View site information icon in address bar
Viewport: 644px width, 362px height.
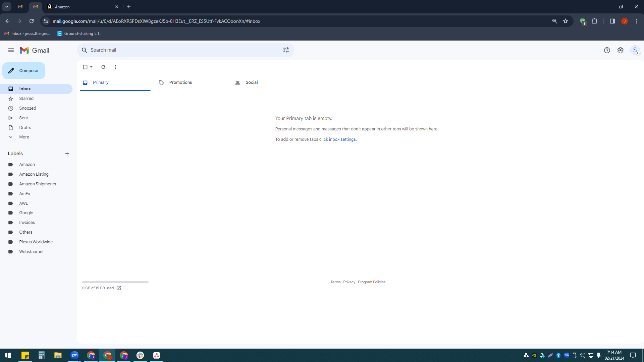coord(46,21)
